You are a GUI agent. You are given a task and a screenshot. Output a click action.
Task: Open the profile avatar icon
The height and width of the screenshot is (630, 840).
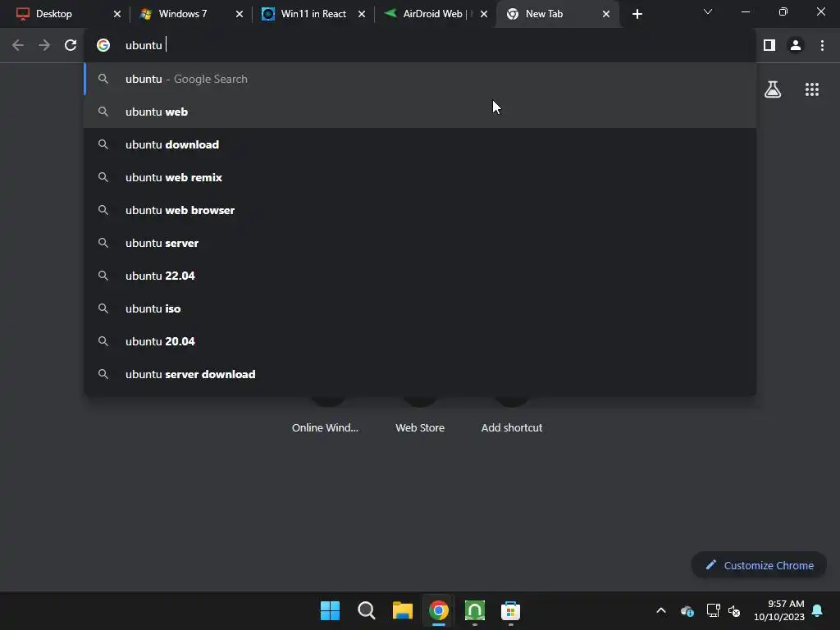pos(796,46)
